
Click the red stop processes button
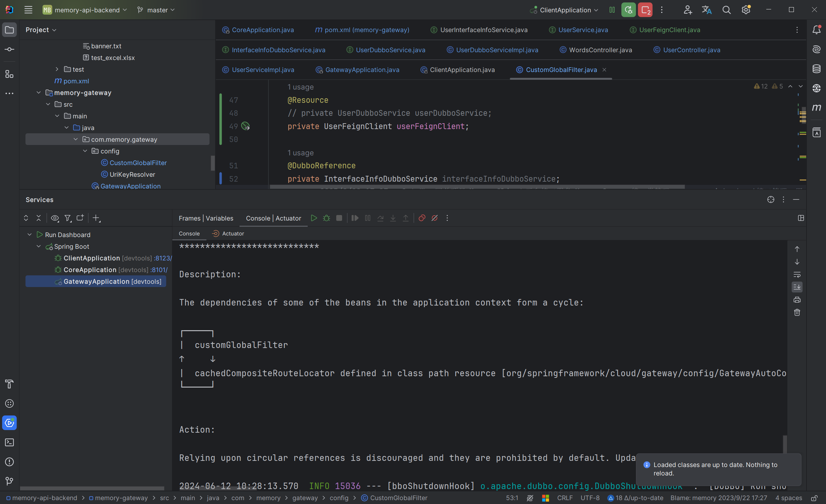tap(645, 10)
